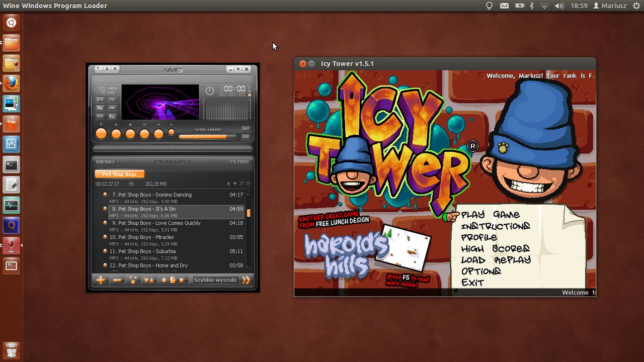Pause the track in AIMP
Image resolution: width=644 pixels, height=362 pixels.
(116, 134)
